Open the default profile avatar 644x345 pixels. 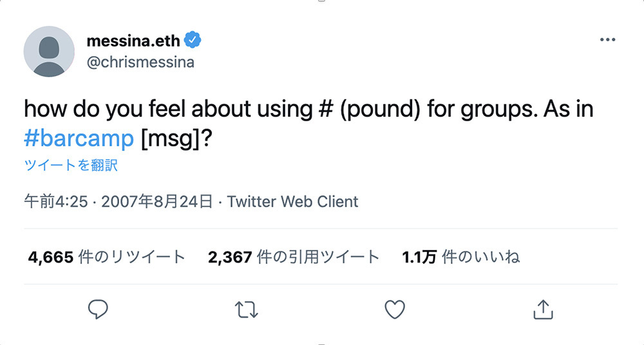49,52
